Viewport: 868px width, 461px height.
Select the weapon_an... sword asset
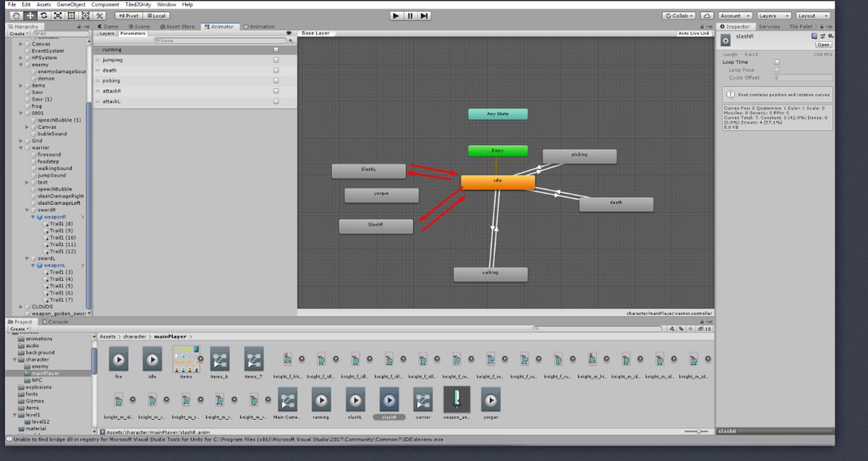(x=457, y=399)
